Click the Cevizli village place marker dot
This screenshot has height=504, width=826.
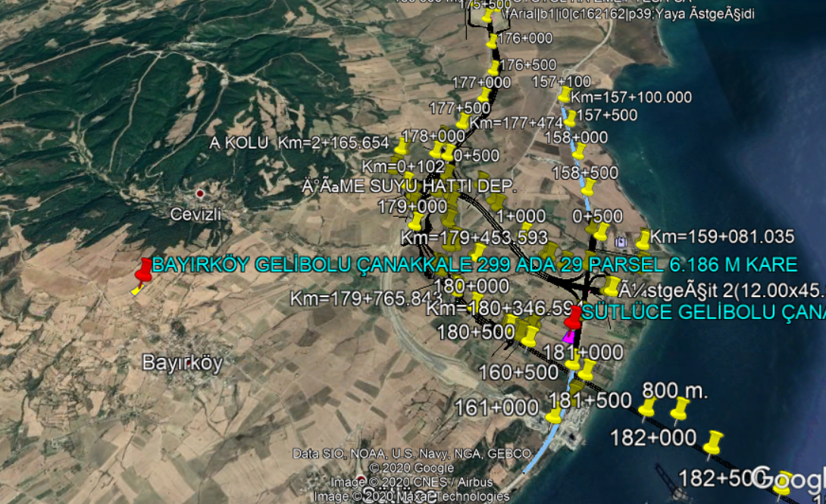200,194
